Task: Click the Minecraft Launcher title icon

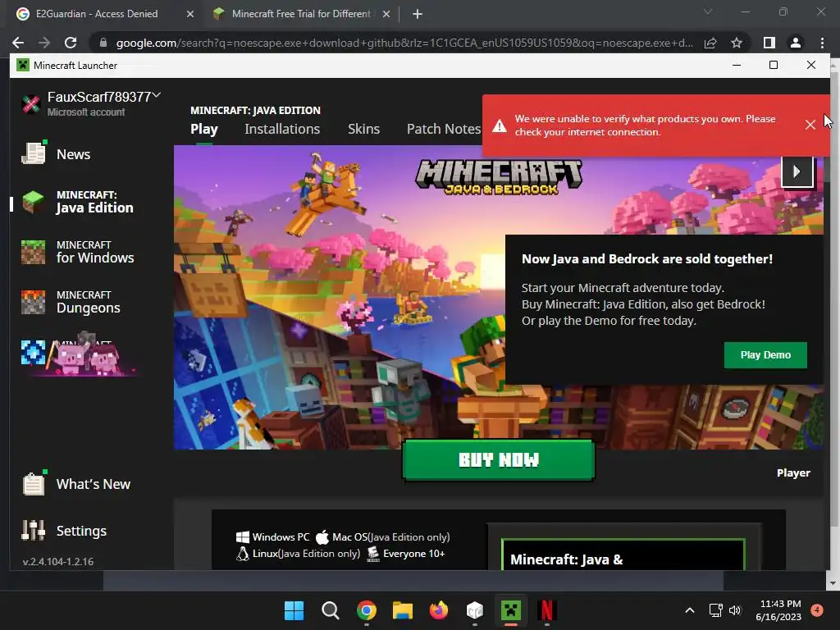Action: (22, 66)
